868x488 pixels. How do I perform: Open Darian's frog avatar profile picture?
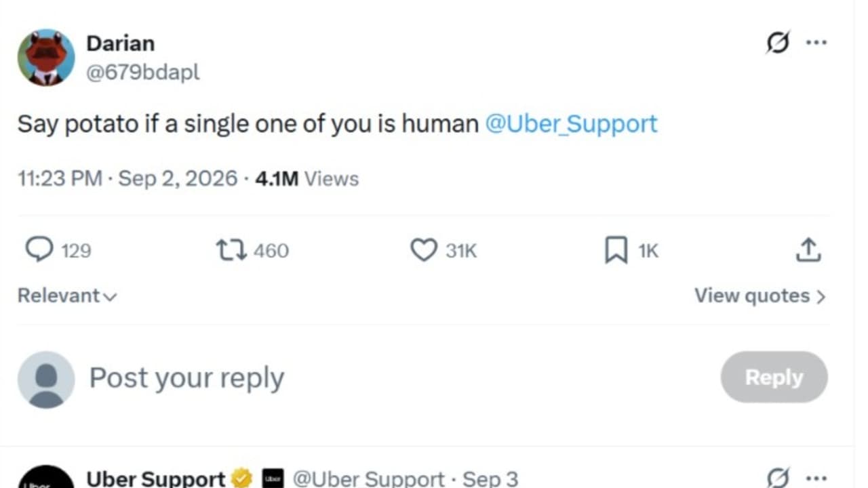click(46, 57)
